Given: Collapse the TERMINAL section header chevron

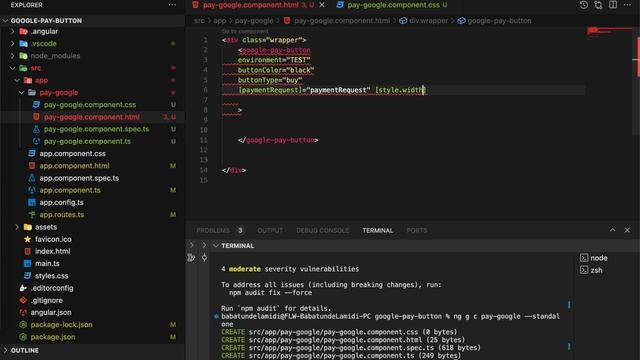Looking at the screenshot, I should pyautogui.click(x=216, y=246).
